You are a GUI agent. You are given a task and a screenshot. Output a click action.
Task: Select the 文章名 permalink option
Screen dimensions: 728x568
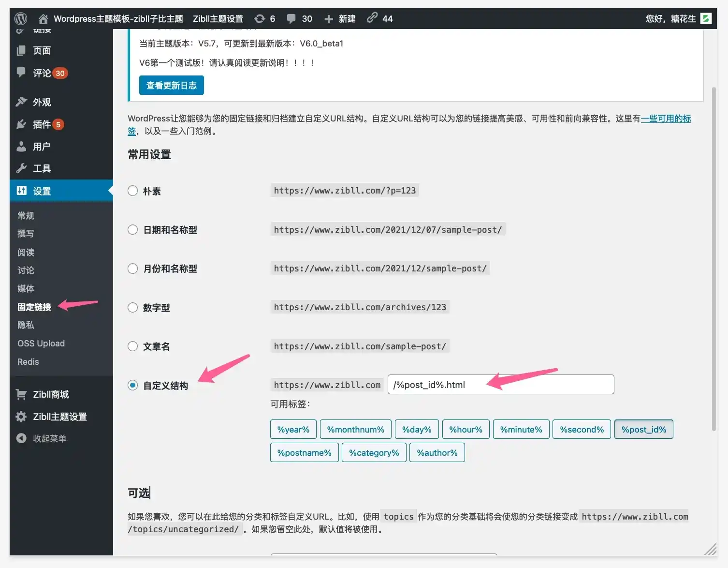point(132,346)
